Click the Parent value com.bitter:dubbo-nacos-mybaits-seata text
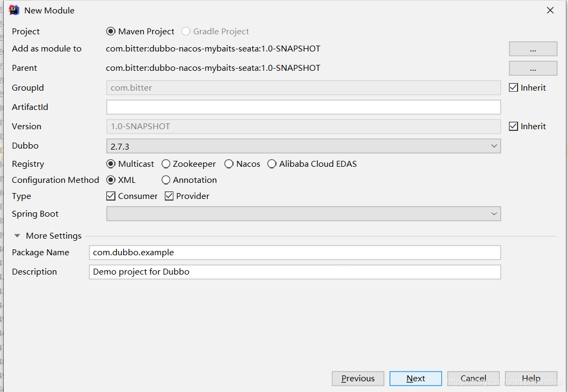 (x=213, y=68)
